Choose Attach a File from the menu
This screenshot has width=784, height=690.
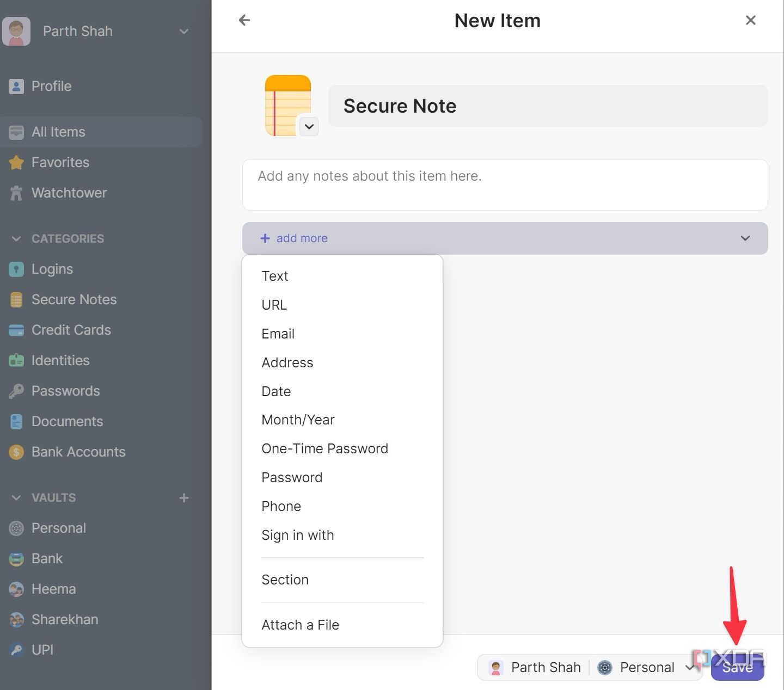pyautogui.click(x=300, y=625)
